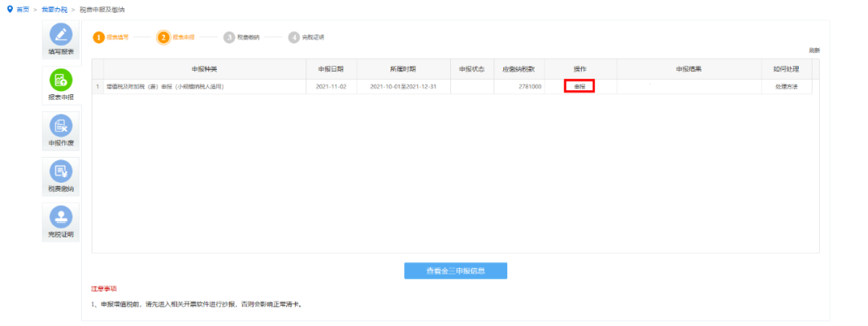Select step 2 报表申报

(x=176, y=38)
